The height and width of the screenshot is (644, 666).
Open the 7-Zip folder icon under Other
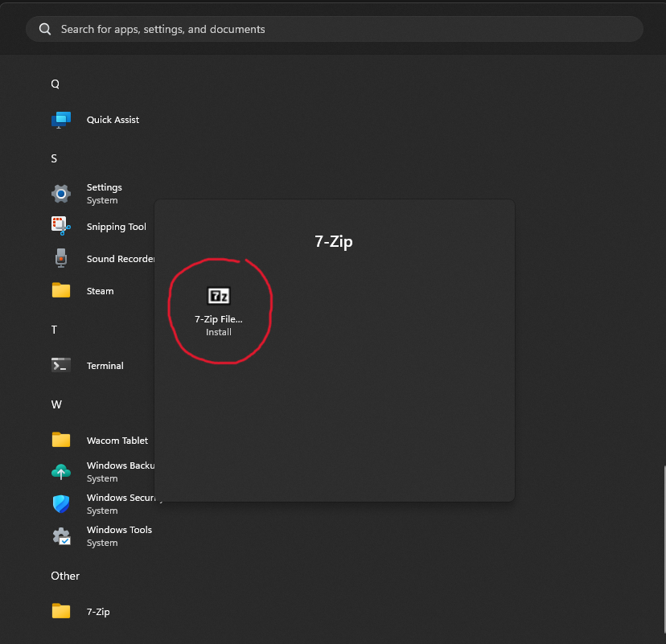[61, 611]
